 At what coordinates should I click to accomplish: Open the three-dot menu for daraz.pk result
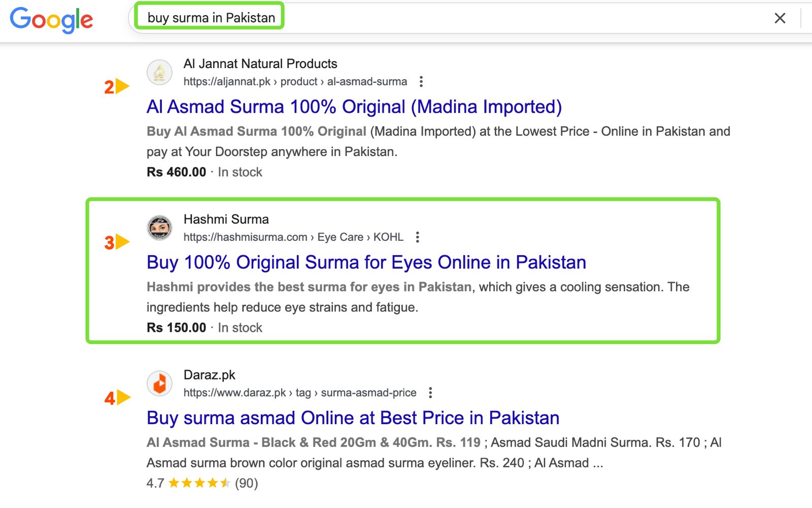click(430, 392)
